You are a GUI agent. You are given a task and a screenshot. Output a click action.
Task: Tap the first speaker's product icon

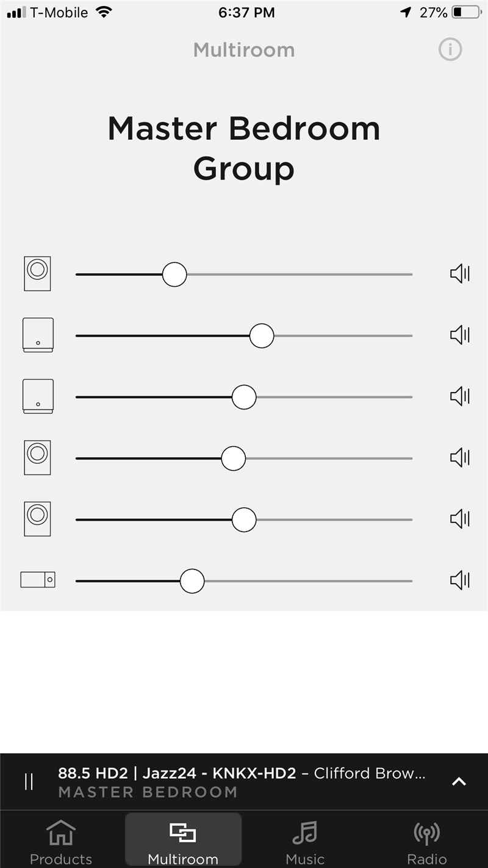coord(37,273)
